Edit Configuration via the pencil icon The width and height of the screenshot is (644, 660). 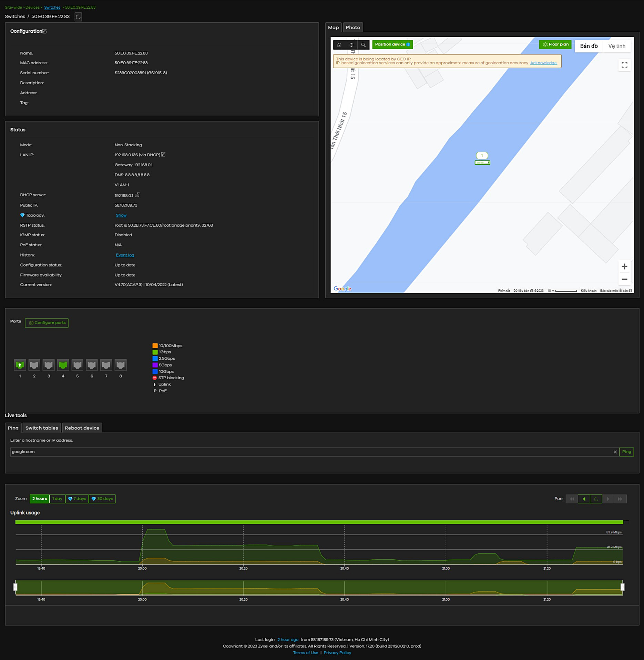(44, 31)
